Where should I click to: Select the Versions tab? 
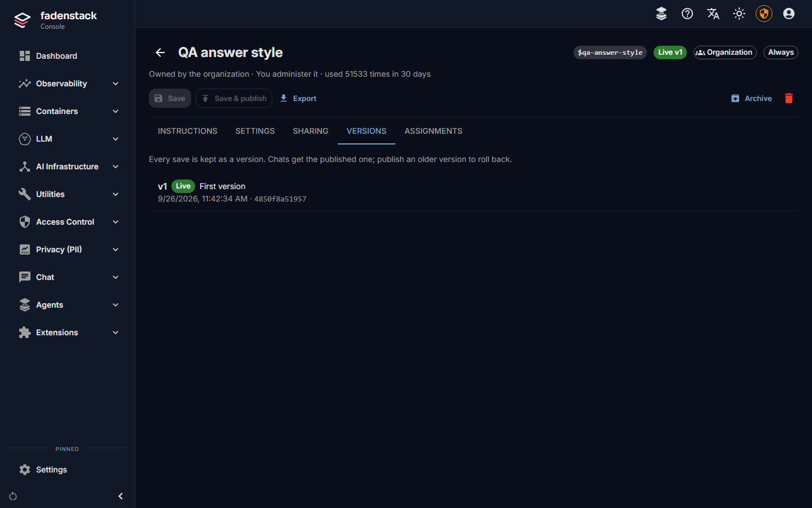click(x=367, y=131)
